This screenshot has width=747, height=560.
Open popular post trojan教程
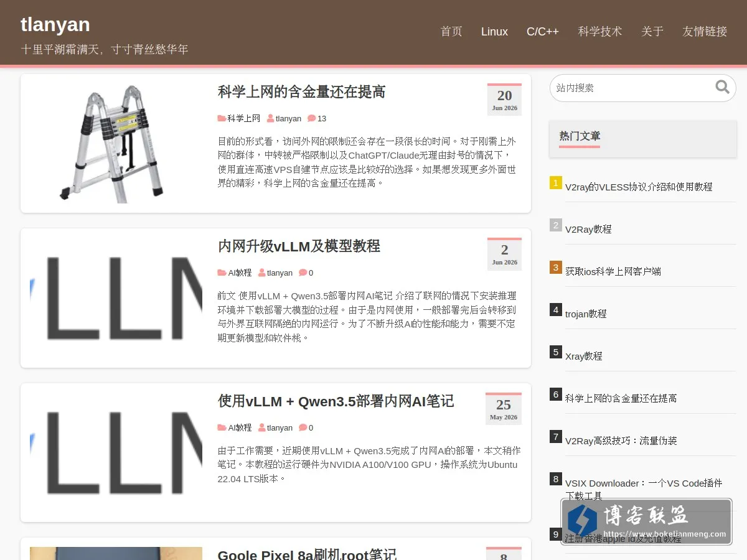point(586,314)
